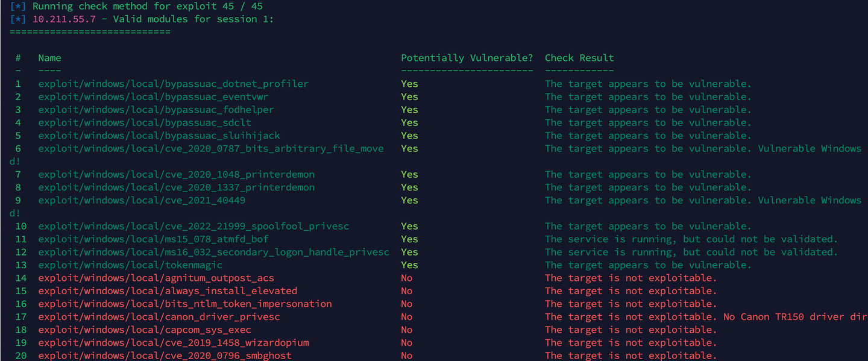The height and width of the screenshot is (361, 868).
Task: Click the bypassuac_dotnet_profiler module name
Action: click(173, 84)
